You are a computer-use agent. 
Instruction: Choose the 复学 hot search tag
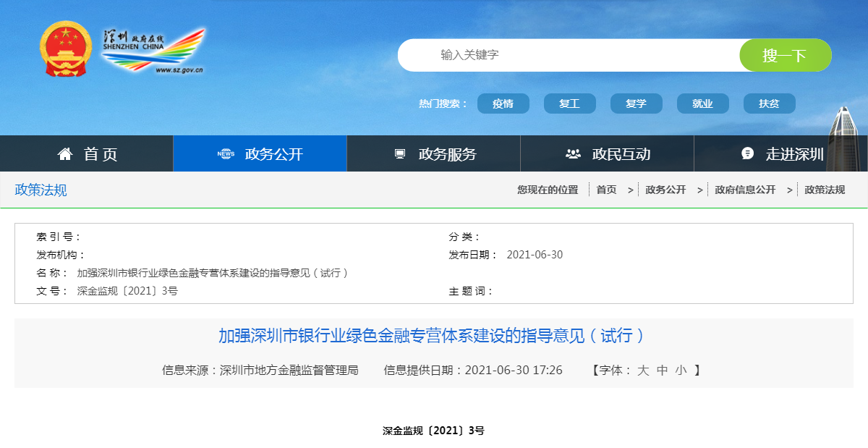click(636, 103)
